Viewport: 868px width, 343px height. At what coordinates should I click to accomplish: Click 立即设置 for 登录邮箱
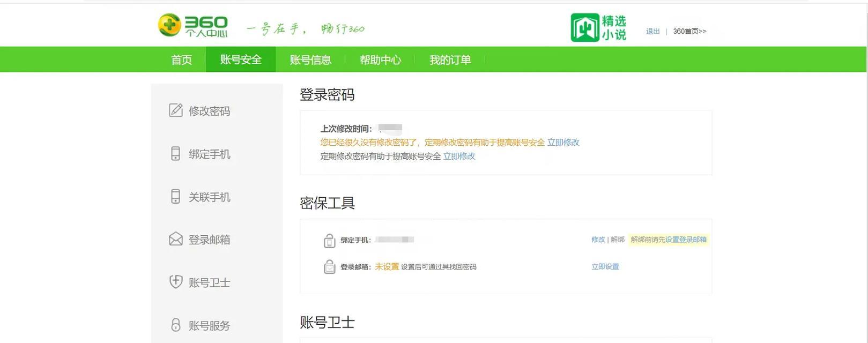[x=605, y=266]
